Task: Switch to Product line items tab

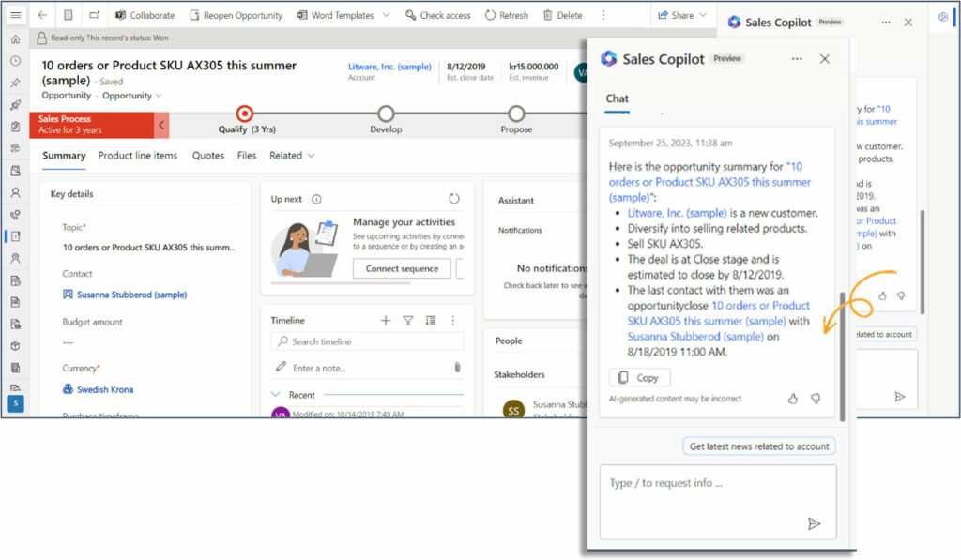Action: pyautogui.click(x=137, y=156)
